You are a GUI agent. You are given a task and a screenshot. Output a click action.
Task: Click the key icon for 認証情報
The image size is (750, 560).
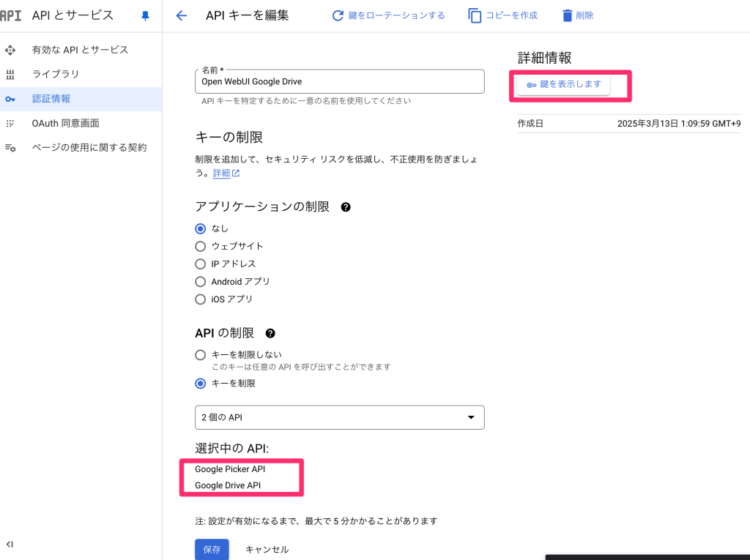coord(10,99)
